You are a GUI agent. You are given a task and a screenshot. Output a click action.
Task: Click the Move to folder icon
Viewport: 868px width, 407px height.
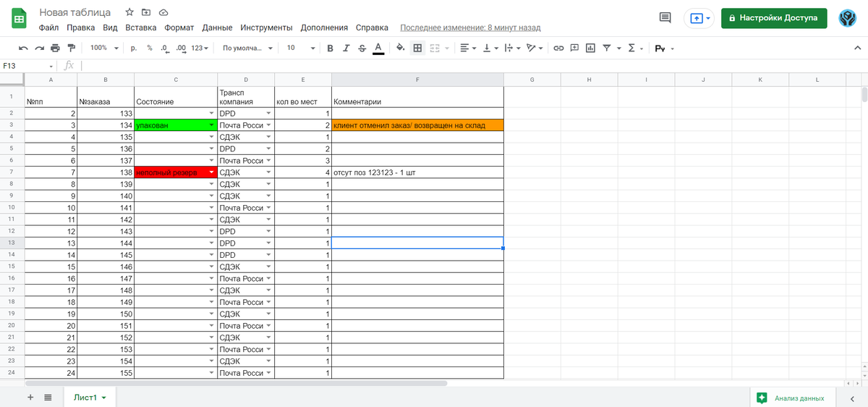coord(146,12)
